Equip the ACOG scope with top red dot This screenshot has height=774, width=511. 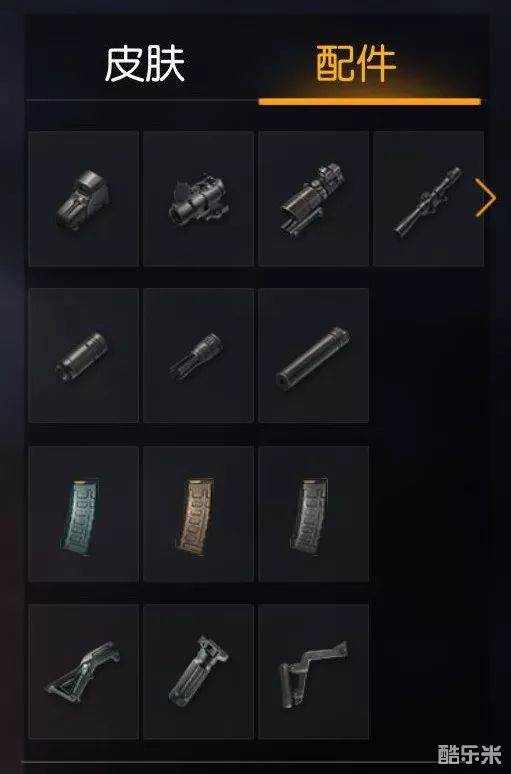pos(314,199)
